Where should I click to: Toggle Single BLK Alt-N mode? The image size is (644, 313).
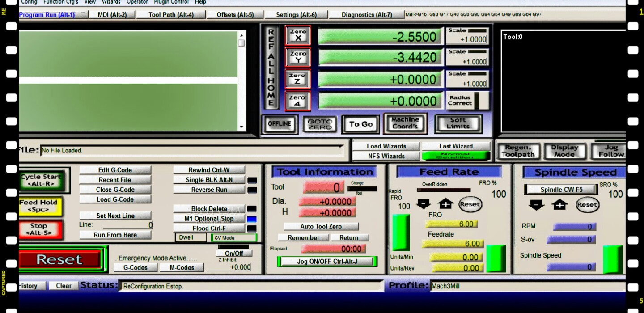click(x=209, y=180)
